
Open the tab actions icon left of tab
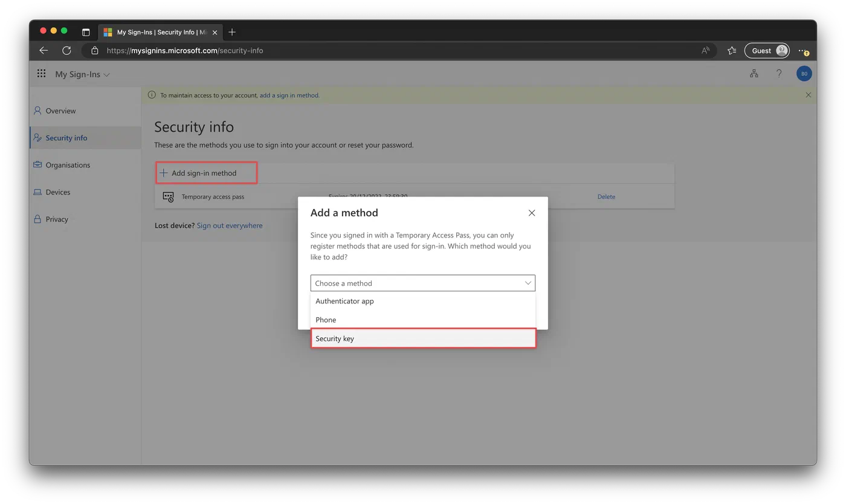(86, 32)
